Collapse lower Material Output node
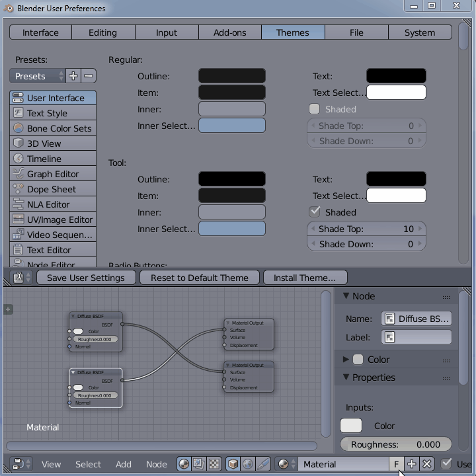 (x=227, y=365)
